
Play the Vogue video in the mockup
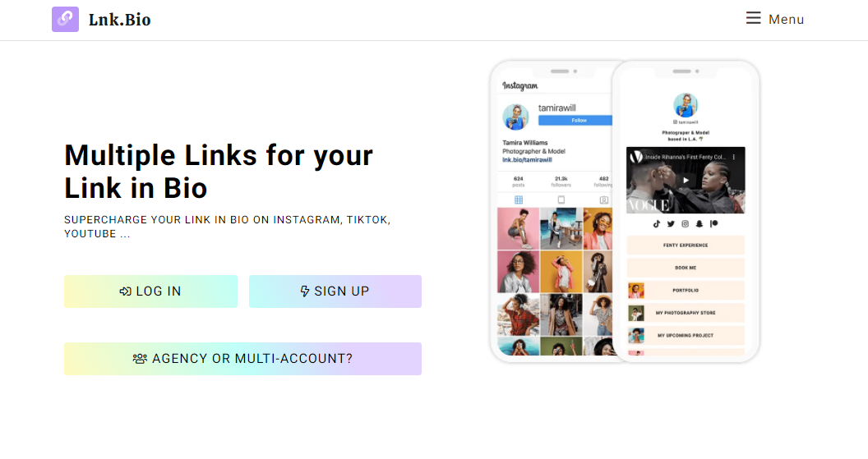point(686,181)
